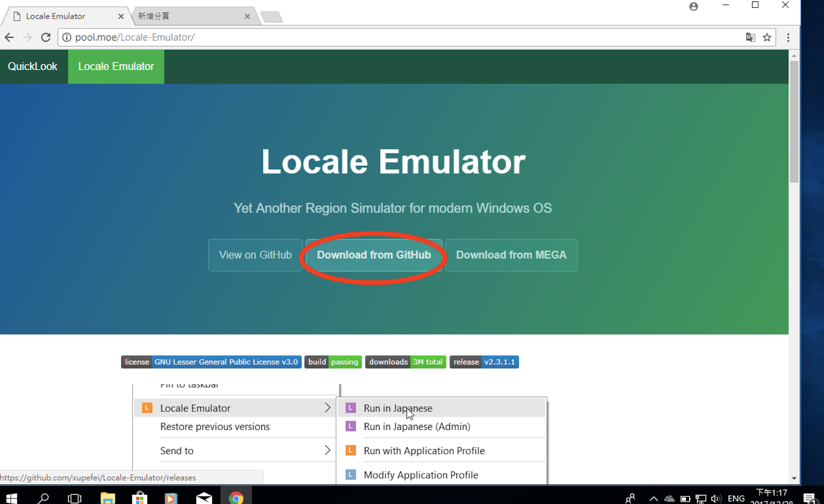Click the page vertical scrollbar thumb
The image size is (824, 504).
pyautogui.click(x=794, y=121)
